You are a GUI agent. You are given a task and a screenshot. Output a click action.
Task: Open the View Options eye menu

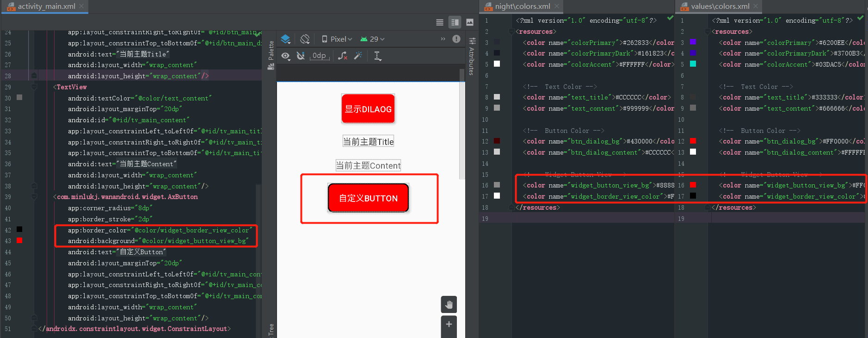pos(286,56)
